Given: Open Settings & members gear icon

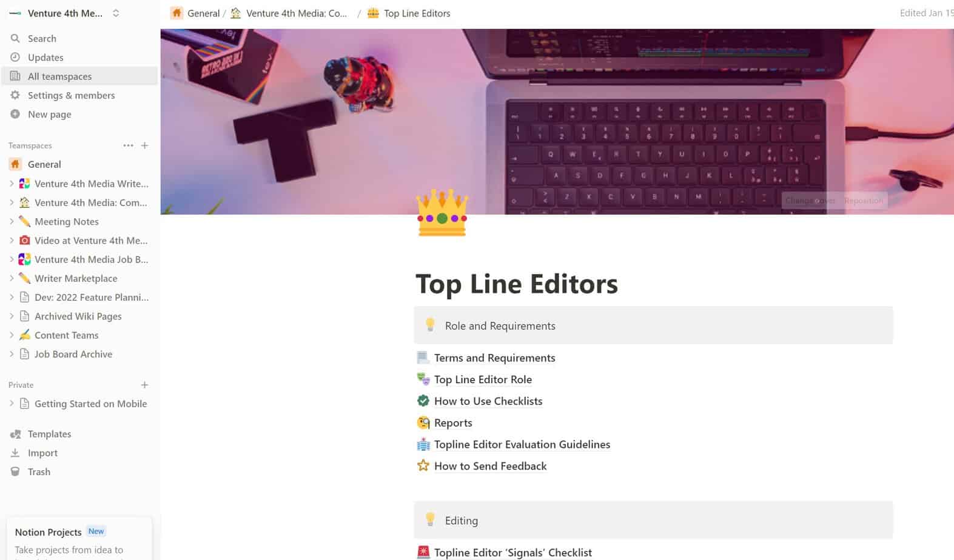Looking at the screenshot, I should point(15,95).
